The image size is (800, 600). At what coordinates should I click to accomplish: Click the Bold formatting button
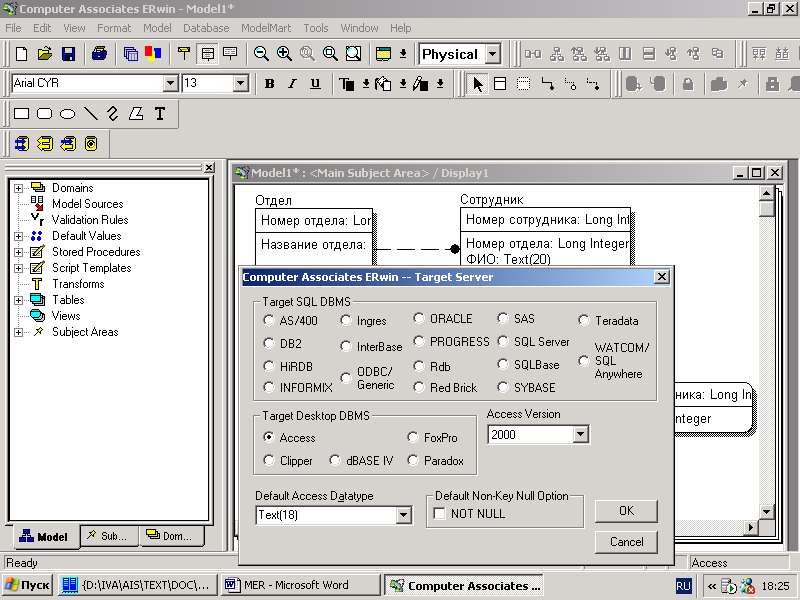269,84
